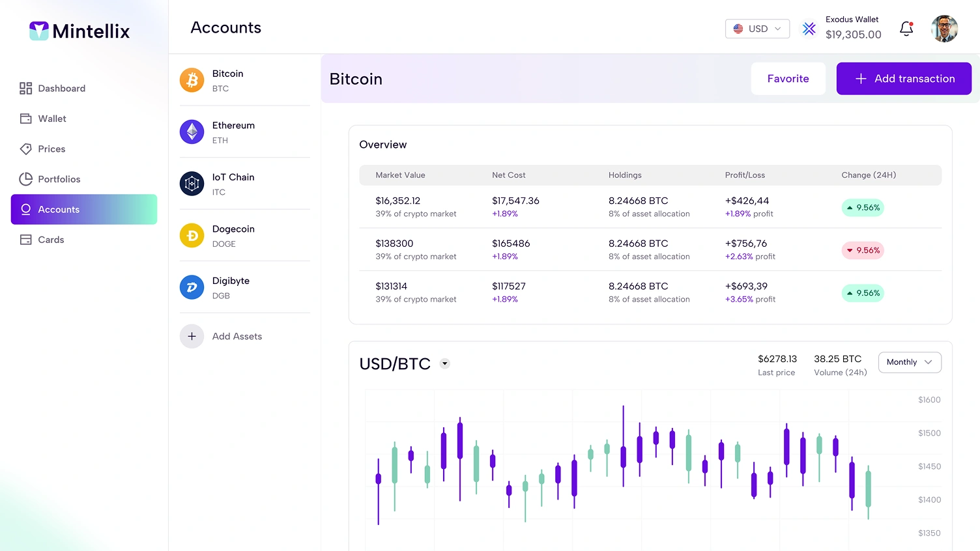Open the user profile avatar
This screenshot has height=551, width=980.
click(944, 29)
